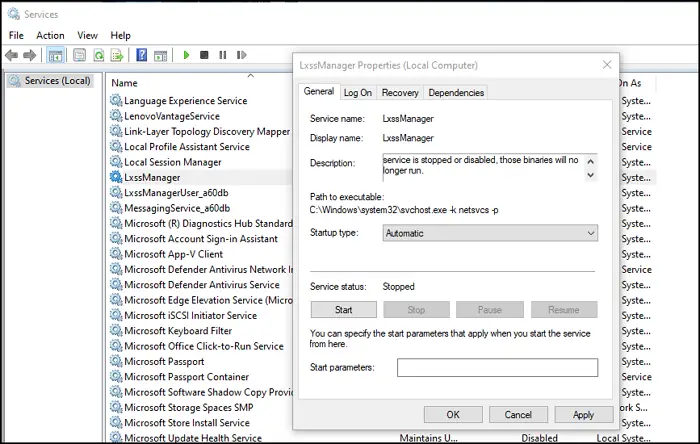Select Microsoft Passport service in list
Viewport: 700px width, 444px height.
click(x=164, y=361)
